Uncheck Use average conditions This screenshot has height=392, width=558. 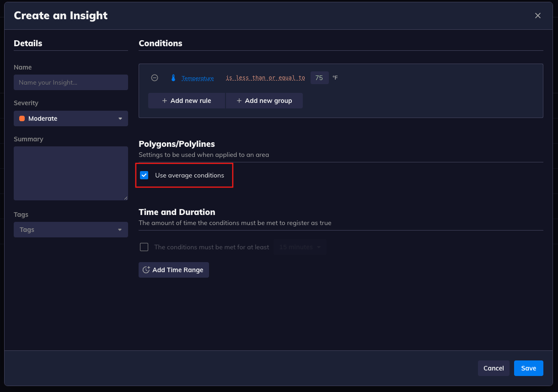(144, 175)
